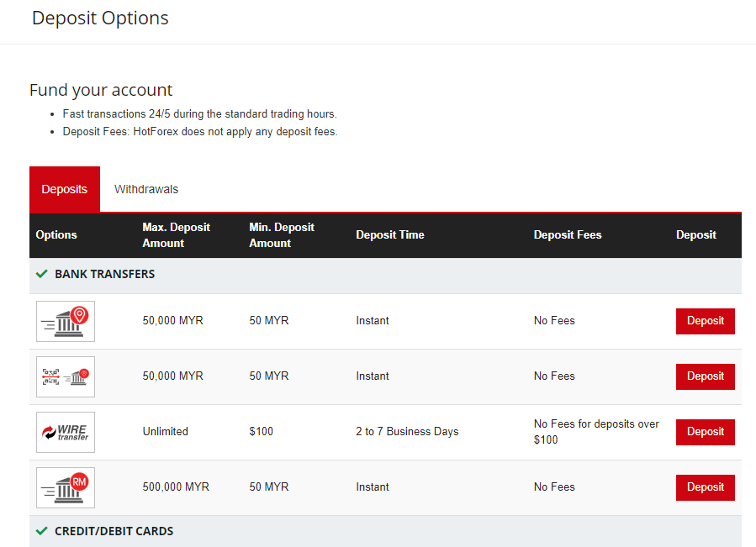The height and width of the screenshot is (547, 756).
Task: Click the local bank transfer pin icon
Action: (66, 322)
